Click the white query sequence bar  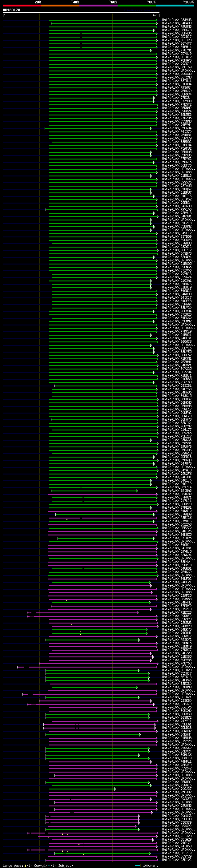(x=81, y=12)
